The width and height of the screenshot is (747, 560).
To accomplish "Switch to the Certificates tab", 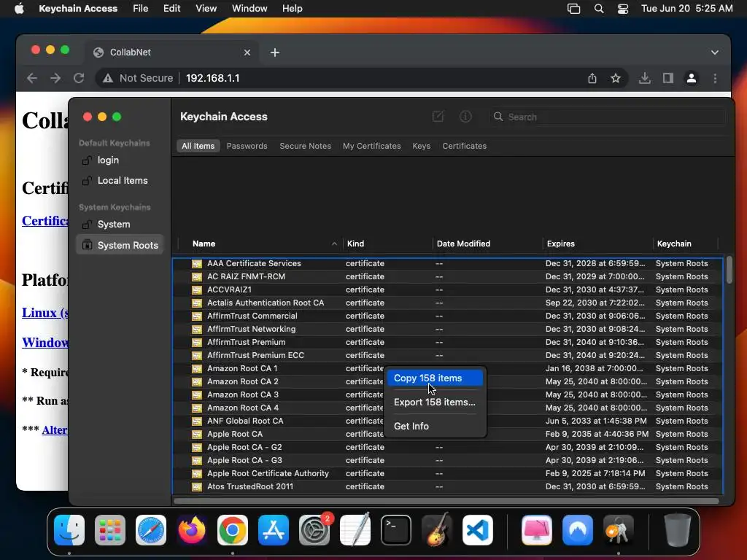I will coord(465,146).
